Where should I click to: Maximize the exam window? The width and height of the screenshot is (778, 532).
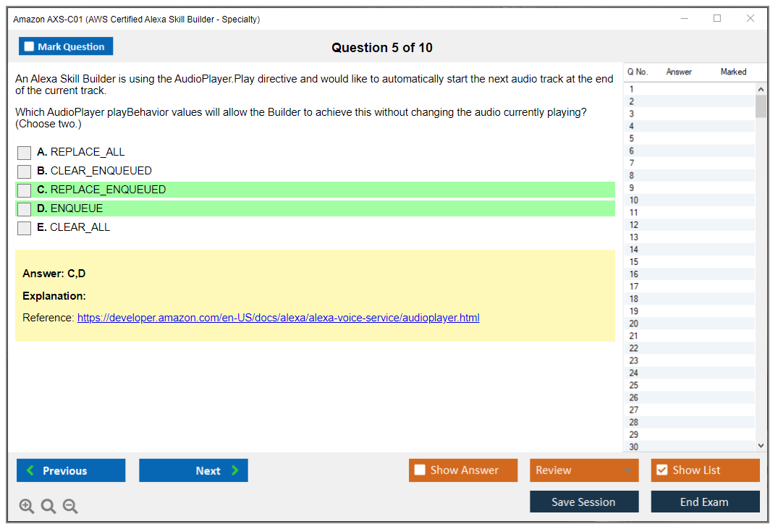pos(717,19)
